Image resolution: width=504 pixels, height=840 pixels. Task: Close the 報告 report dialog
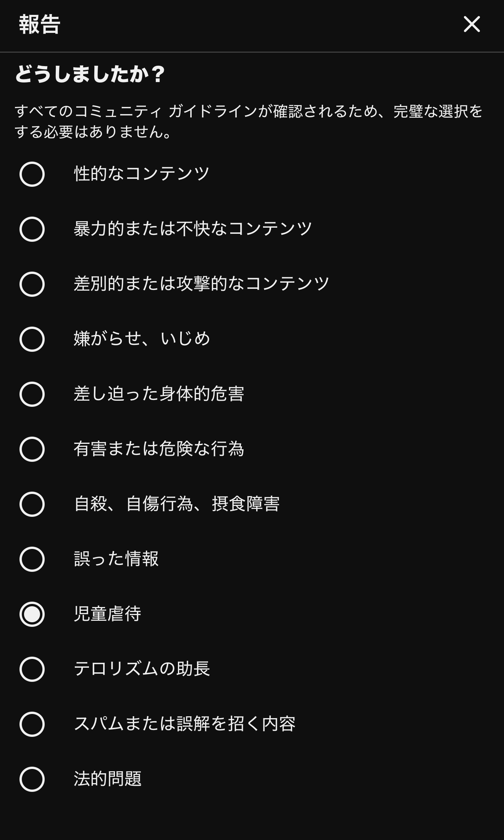[472, 24]
